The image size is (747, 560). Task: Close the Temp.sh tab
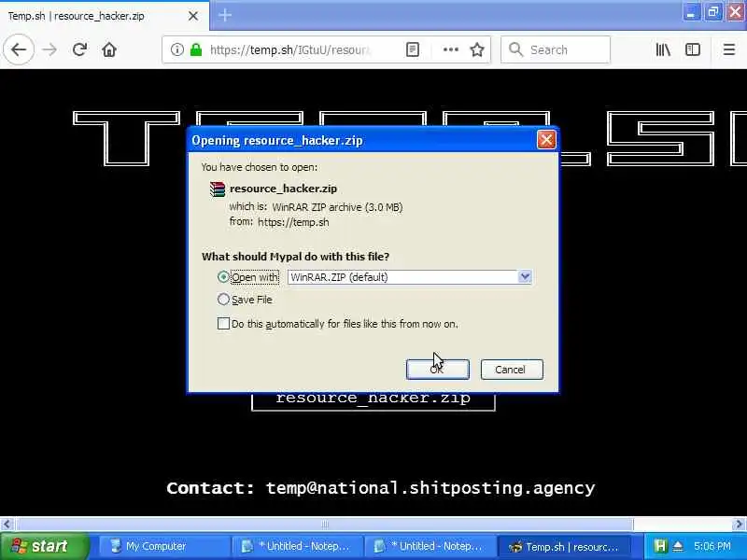click(193, 16)
